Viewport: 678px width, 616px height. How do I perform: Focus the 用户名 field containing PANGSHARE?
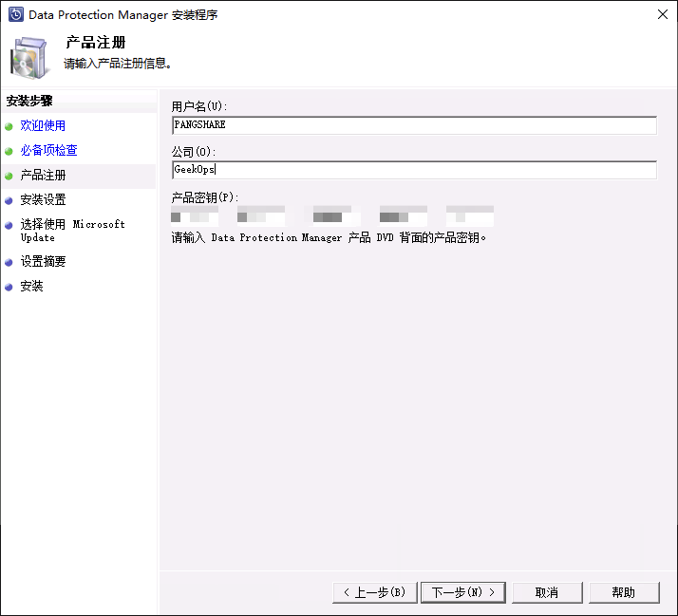[x=414, y=125]
